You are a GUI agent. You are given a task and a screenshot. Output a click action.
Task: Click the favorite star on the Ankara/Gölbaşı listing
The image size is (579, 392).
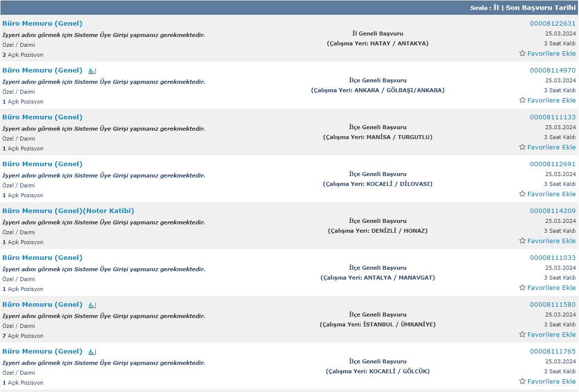pyautogui.click(x=522, y=100)
